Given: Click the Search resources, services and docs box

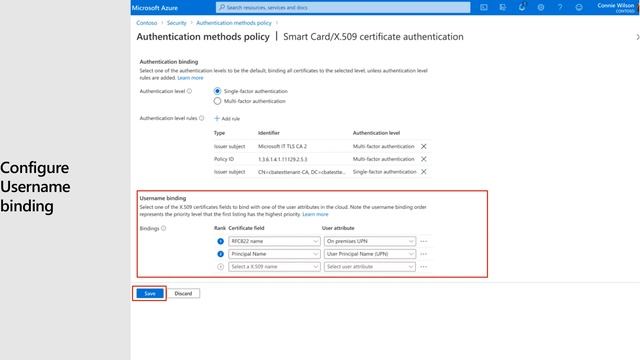Looking at the screenshot, I should [x=343, y=7].
